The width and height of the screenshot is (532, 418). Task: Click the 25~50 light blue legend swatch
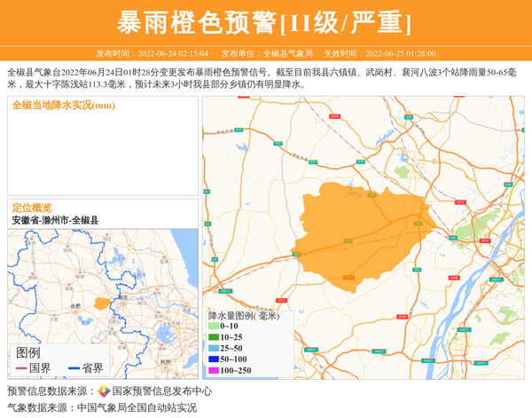click(x=213, y=348)
